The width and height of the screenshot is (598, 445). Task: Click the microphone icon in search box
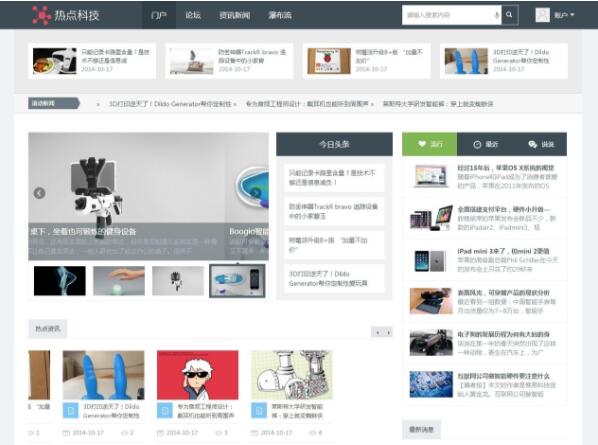tap(497, 15)
